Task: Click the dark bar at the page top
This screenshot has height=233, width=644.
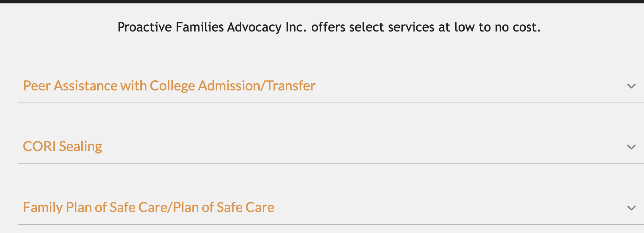Action: pyautogui.click(x=322, y=1)
